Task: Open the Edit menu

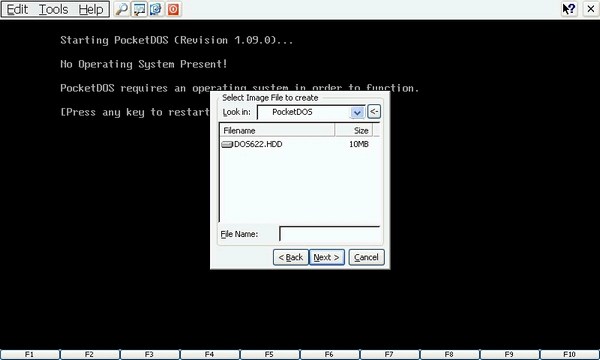Action: (x=17, y=9)
